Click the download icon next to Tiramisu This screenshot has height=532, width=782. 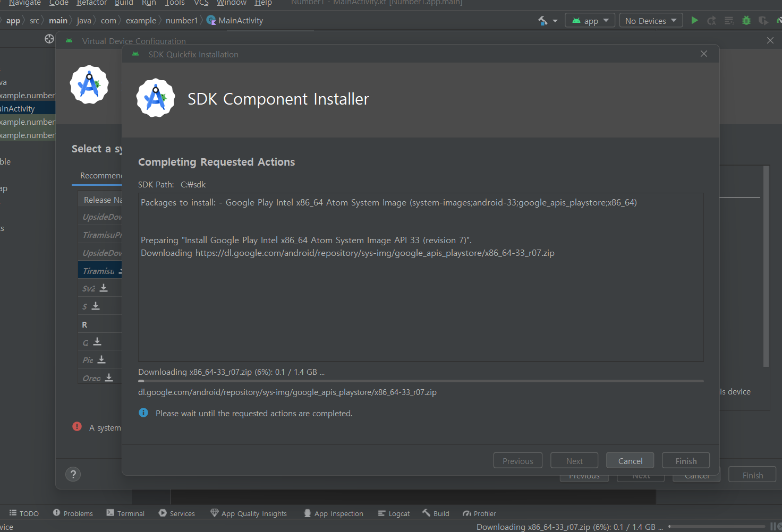coord(120,270)
